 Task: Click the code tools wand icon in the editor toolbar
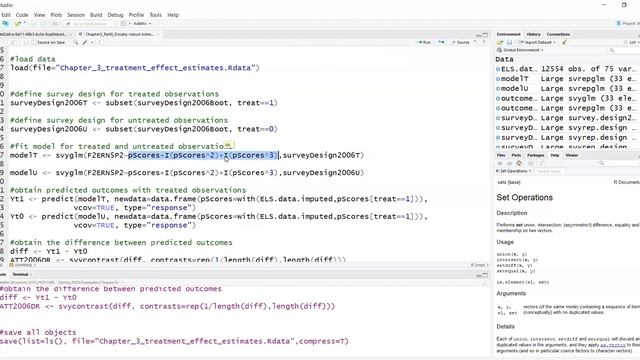85,42
